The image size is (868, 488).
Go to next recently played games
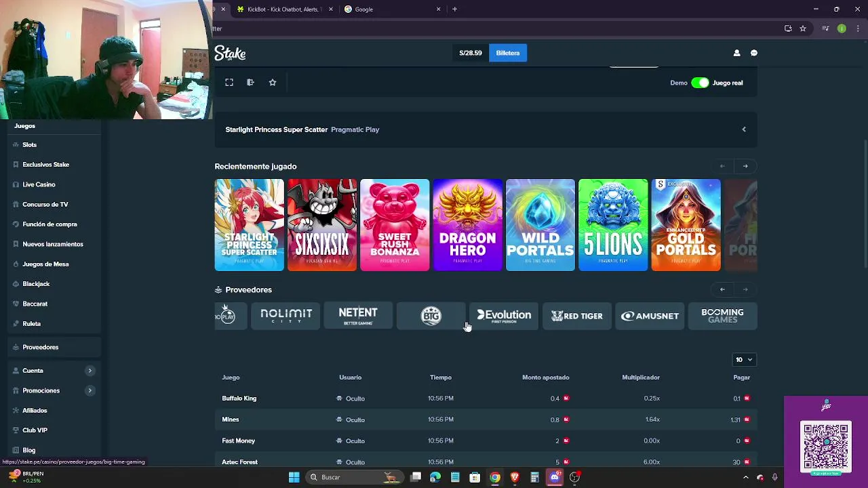tap(745, 166)
